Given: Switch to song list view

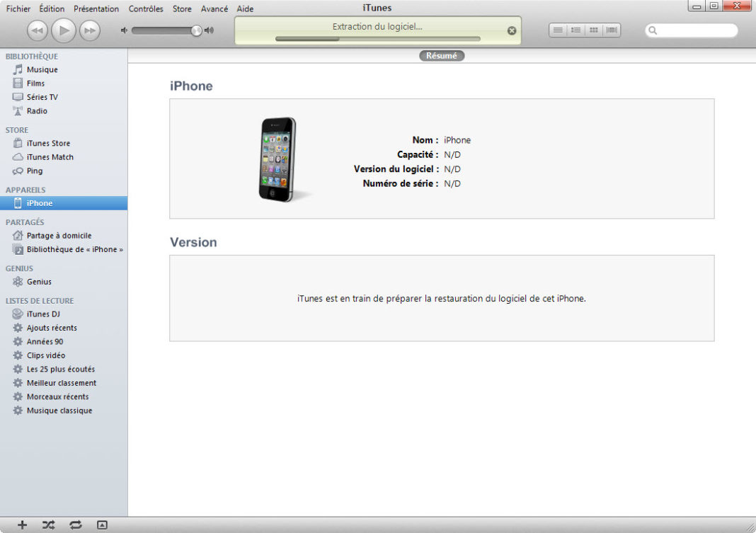Looking at the screenshot, I should pyautogui.click(x=558, y=30).
